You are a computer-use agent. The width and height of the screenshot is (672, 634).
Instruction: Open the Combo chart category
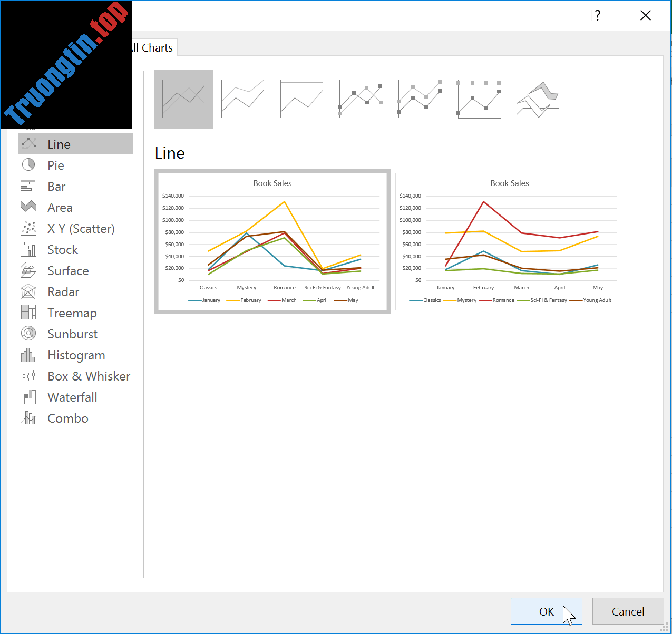tap(67, 418)
